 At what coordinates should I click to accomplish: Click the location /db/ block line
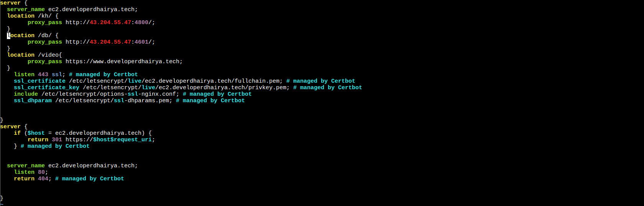(x=33, y=35)
